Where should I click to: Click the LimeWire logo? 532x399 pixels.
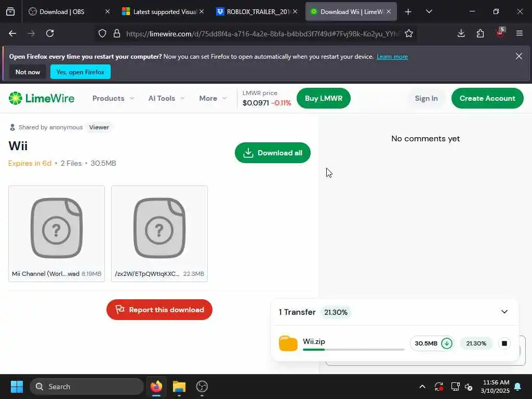42,98
